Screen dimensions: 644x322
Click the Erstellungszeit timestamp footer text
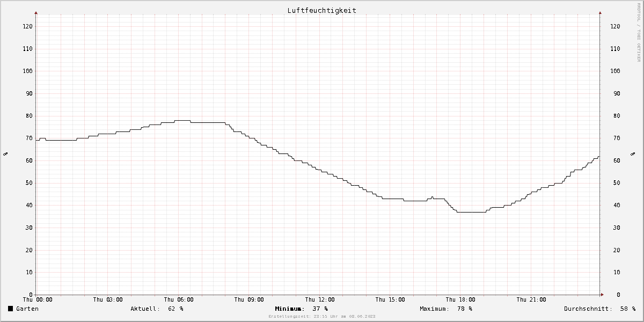(x=322, y=317)
